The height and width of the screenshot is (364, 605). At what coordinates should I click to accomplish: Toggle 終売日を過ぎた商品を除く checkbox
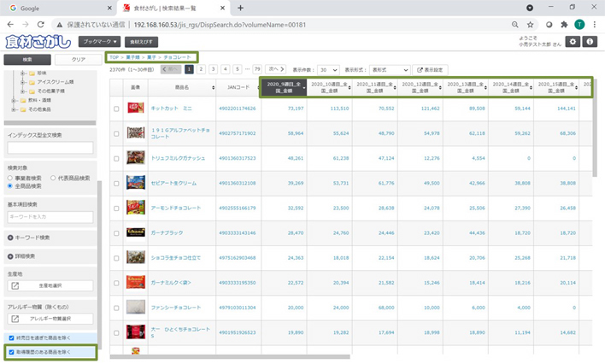coord(11,338)
